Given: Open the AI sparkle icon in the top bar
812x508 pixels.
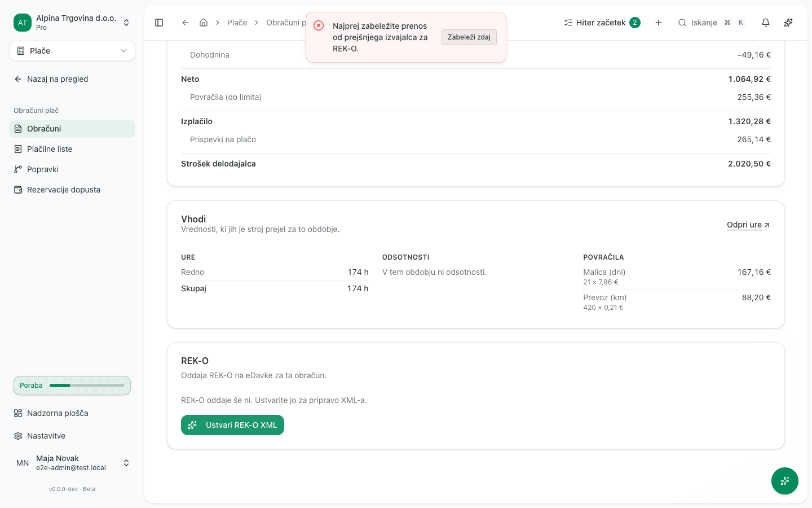Looking at the screenshot, I should click(788, 23).
